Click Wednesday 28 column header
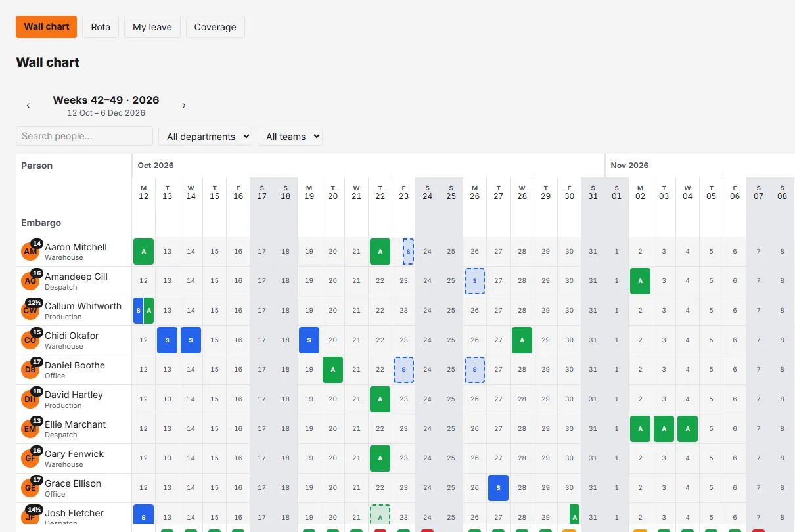 (x=522, y=192)
